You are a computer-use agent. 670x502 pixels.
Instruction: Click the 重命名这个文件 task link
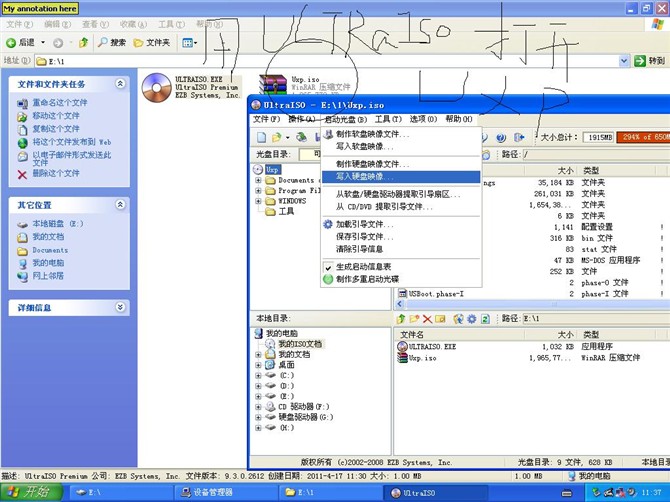60,102
